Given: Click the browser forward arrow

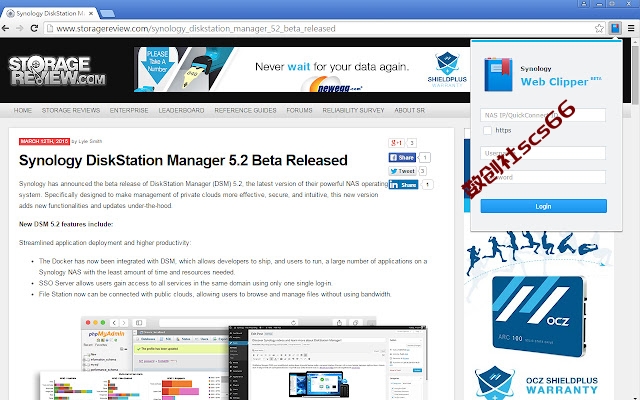Looking at the screenshot, I should pyautogui.click(x=20, y=28).
